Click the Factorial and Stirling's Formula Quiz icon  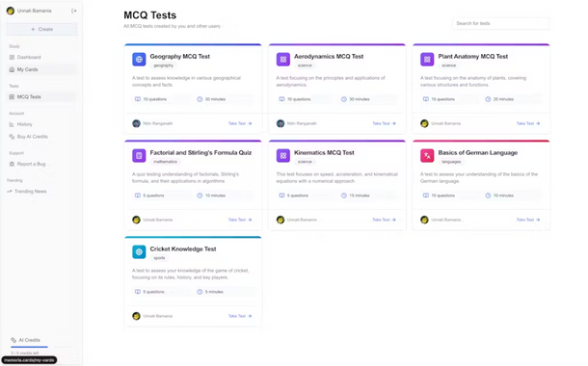[x=139, y=155]
